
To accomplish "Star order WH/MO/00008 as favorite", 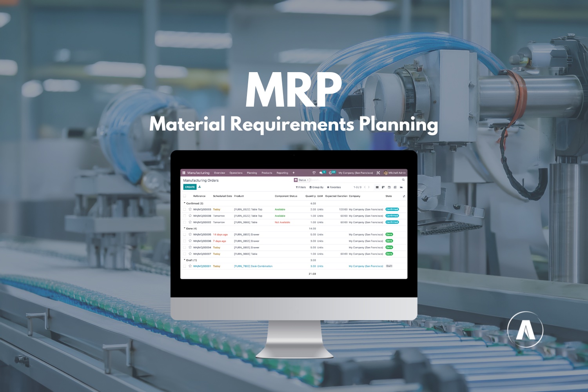I will tap(190, 216).
